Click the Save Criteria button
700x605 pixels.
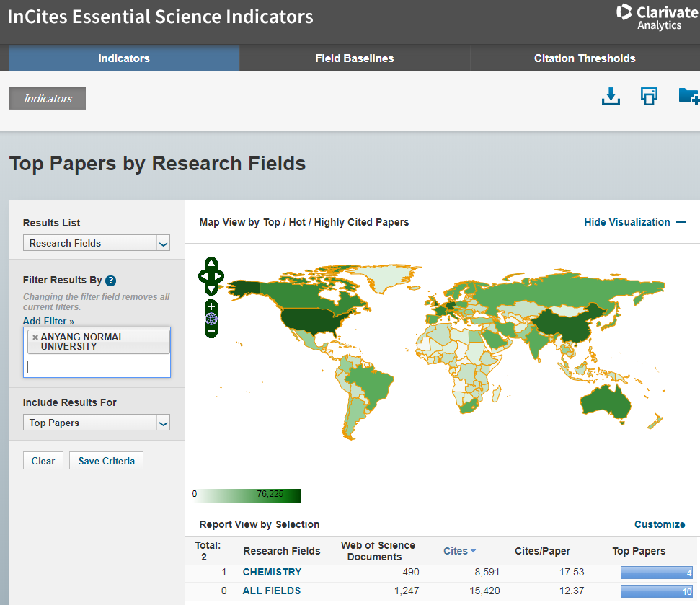(106, 461)
